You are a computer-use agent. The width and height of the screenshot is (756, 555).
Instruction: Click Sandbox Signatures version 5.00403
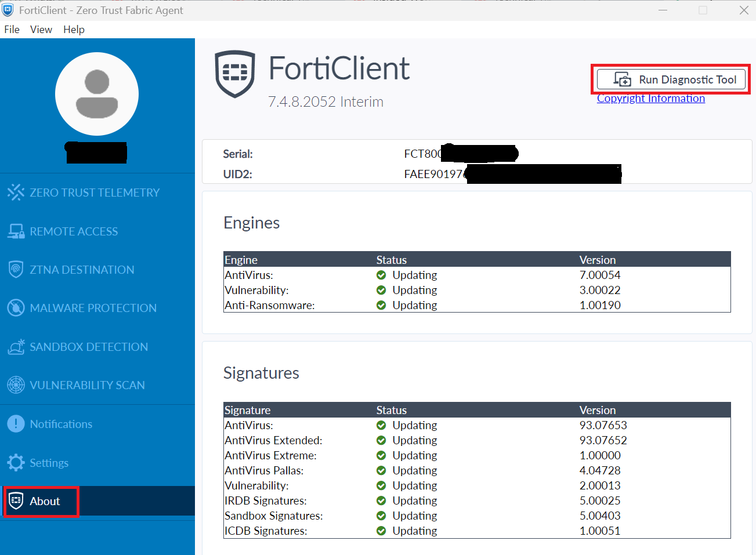[600, 516]
